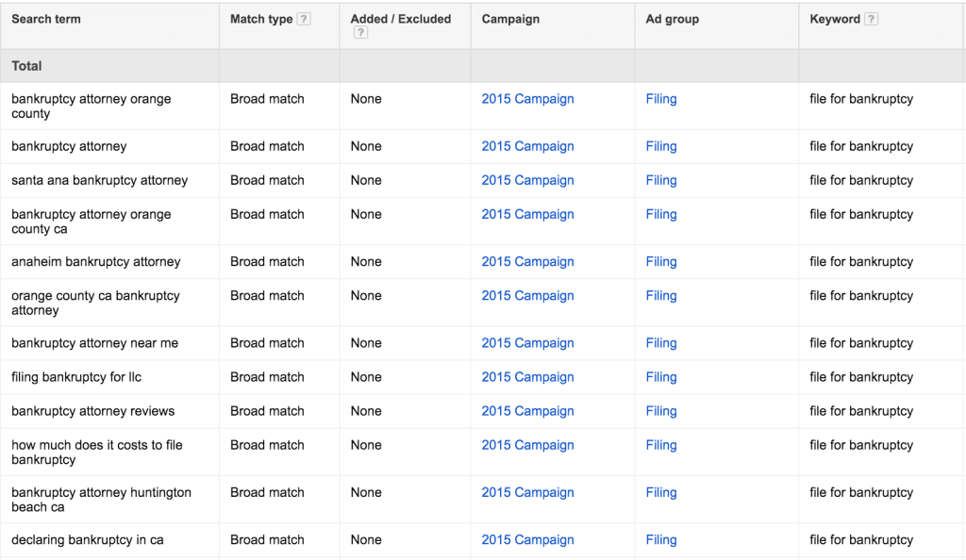
Task: Open 2015 Campaign link for filing bankruptcy for llc
Action: tap(527, 377)
